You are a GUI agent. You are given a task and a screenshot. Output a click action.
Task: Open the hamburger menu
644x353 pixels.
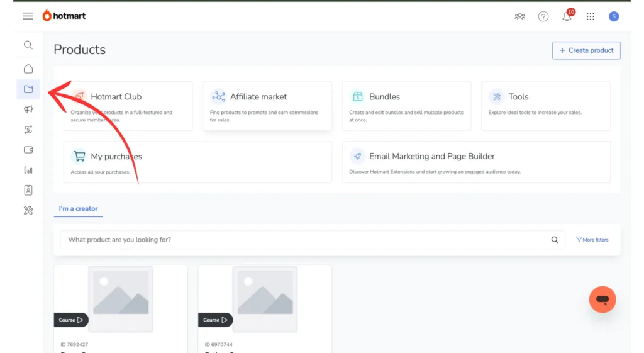(28, 16)
